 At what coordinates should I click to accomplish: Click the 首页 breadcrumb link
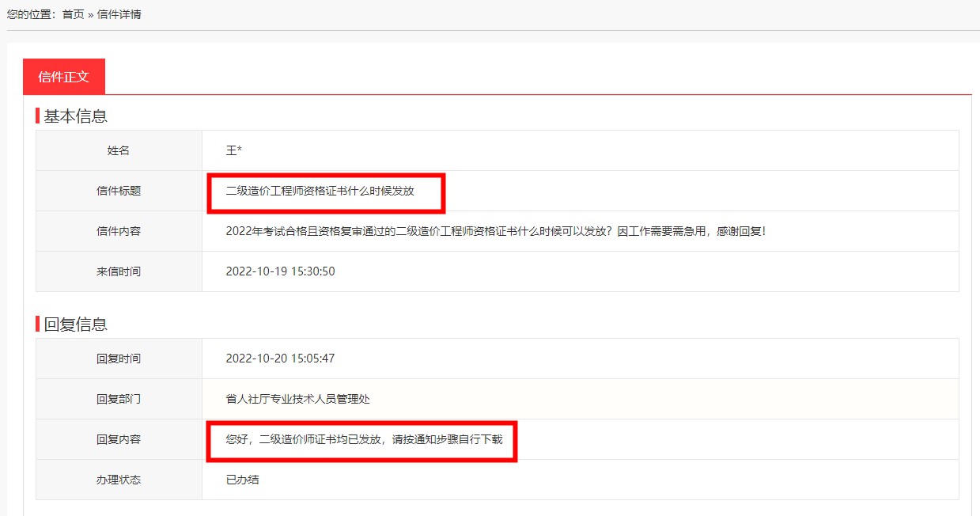click(x=73, y=14)
